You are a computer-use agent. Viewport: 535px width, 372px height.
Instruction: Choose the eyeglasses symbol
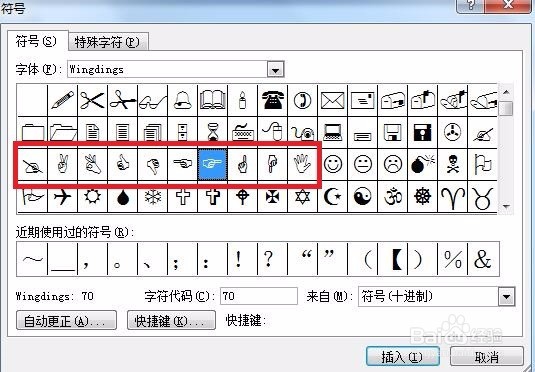coord(153,100)
